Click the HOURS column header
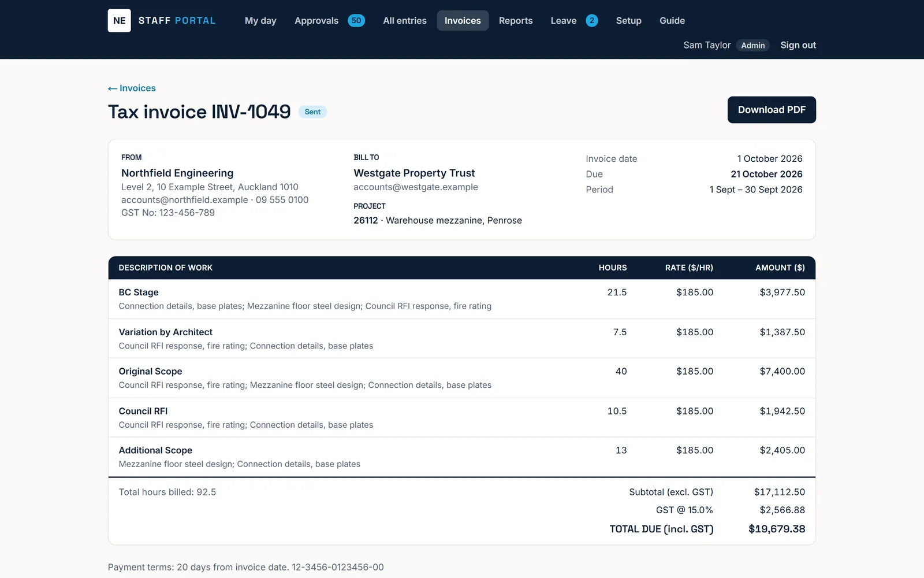This screenshot has width=924, height=578. pyautogui.click(x=613, y=268)
